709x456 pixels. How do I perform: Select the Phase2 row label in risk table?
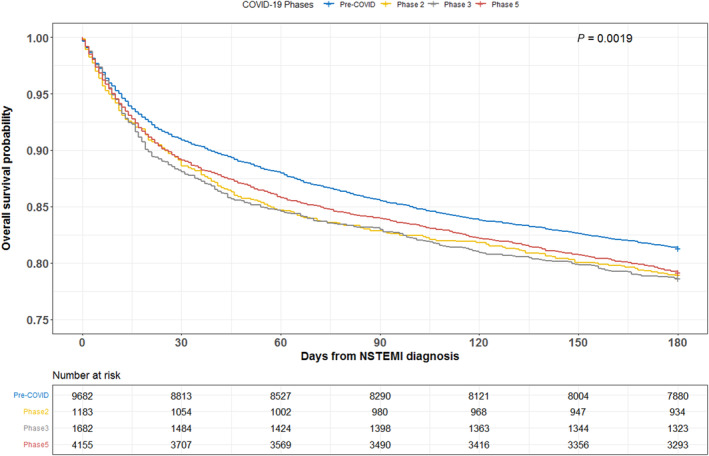click(36, 413)
